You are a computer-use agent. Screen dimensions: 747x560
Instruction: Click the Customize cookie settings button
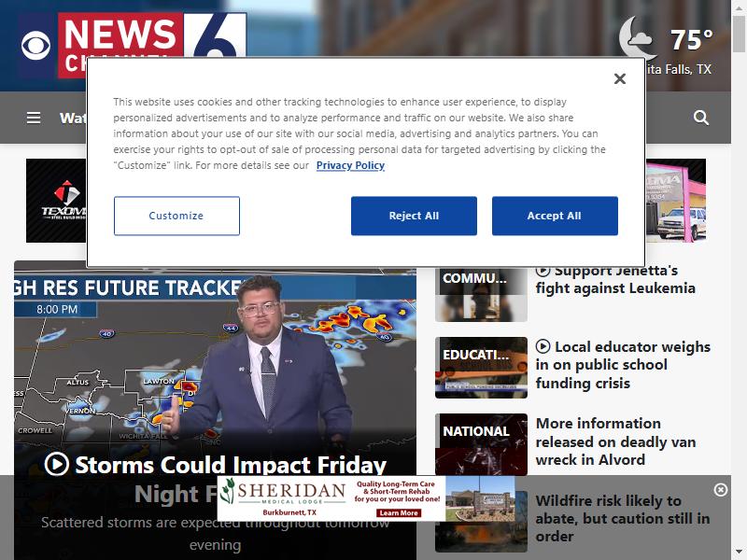tap(176, 216)
